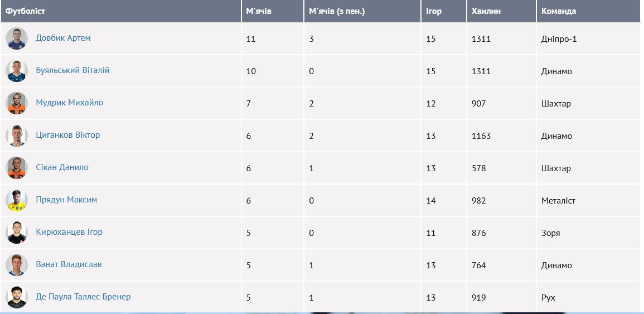Click Буяльський Віталій's avatar photo
The height and width of the screenshot is (314, 644).
[17, 71]
